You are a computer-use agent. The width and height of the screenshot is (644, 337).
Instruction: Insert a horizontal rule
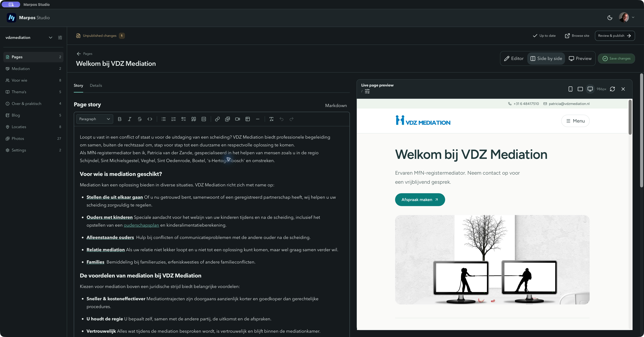258,119
